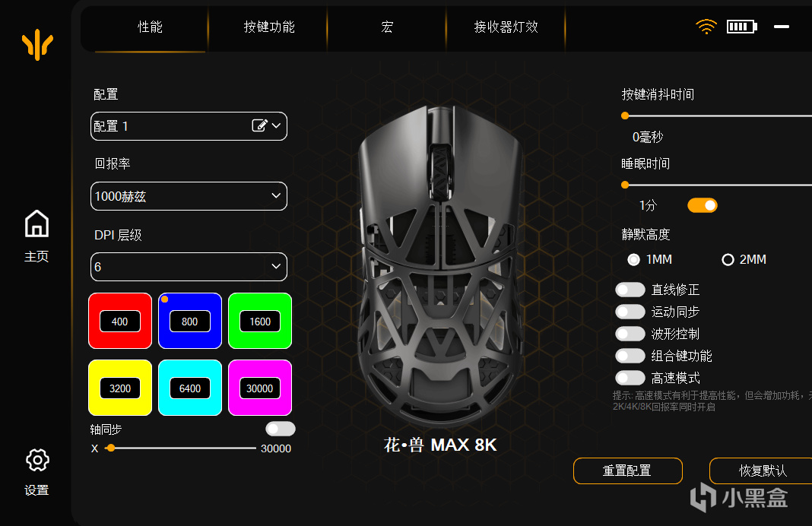
Task: Click the 恢复默认 button
Action: point(763,471)
